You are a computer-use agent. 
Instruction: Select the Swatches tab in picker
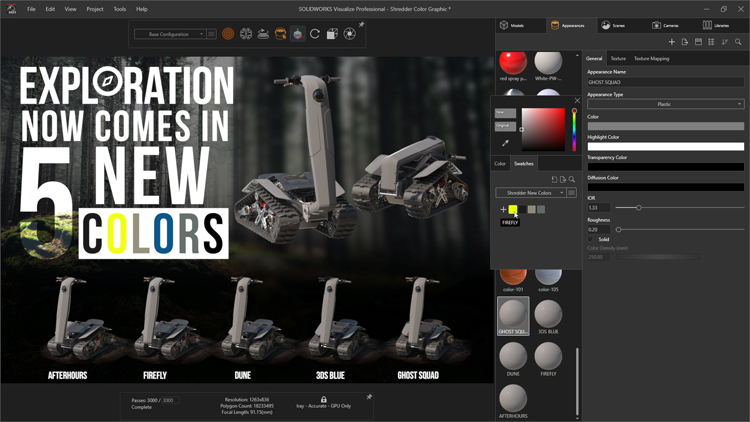tap(524, 164)
